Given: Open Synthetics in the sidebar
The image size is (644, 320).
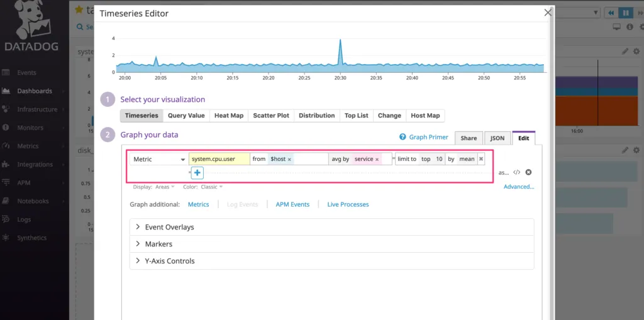Looking at the screenshot, I should click(x=31, y=238).
